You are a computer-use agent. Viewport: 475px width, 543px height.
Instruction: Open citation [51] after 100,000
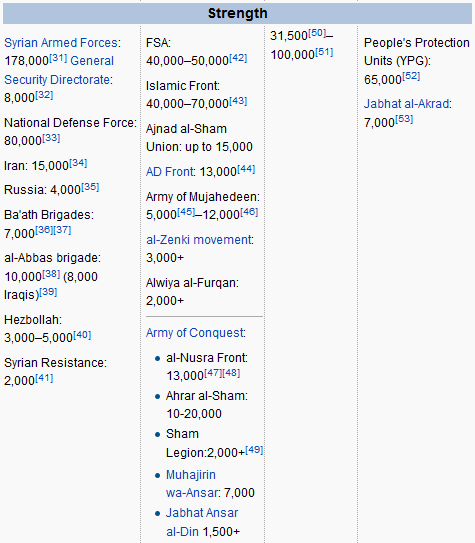pos(324,52)
